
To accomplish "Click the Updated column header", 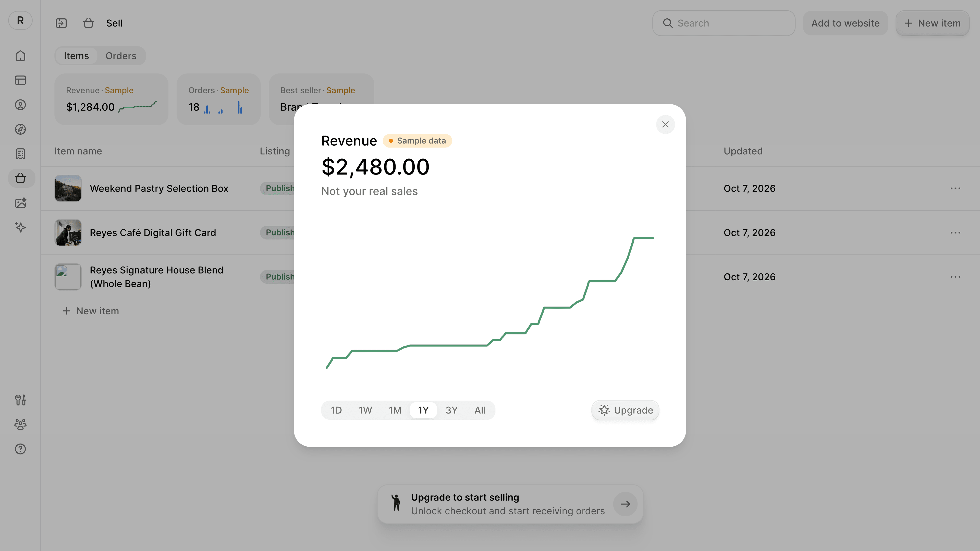I will 743,151.
